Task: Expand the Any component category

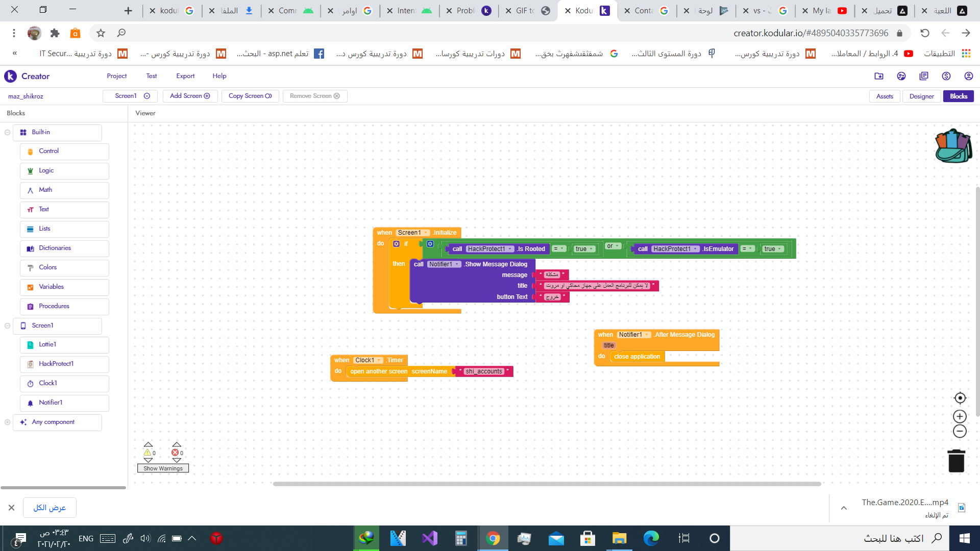Action: point(7,422)
